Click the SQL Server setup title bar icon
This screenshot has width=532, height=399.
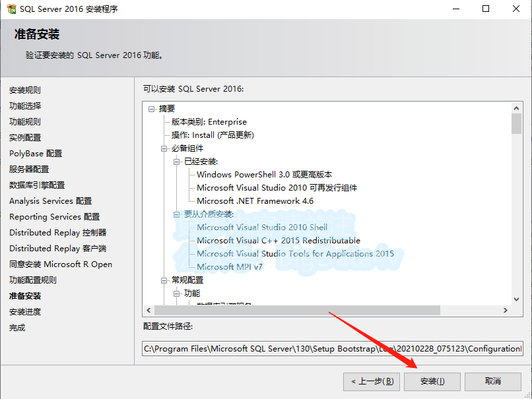point(11,9)
